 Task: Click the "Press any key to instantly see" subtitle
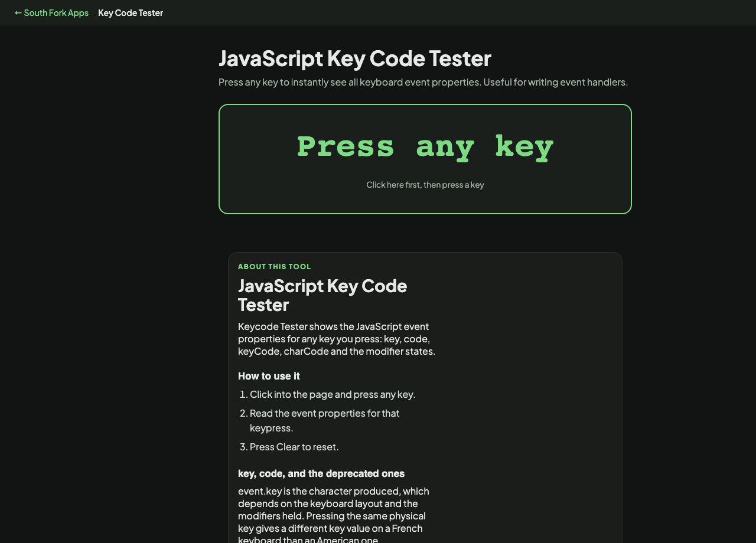[423, 82]
